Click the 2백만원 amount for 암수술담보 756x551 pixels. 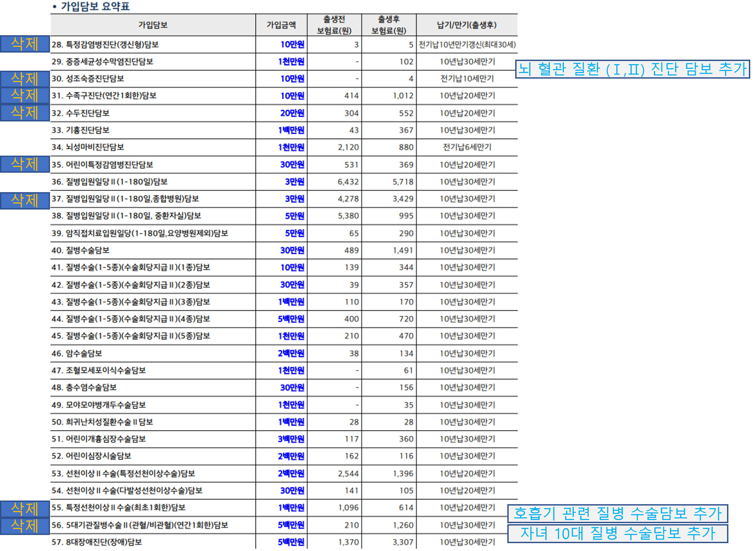(x=291, y=354)
